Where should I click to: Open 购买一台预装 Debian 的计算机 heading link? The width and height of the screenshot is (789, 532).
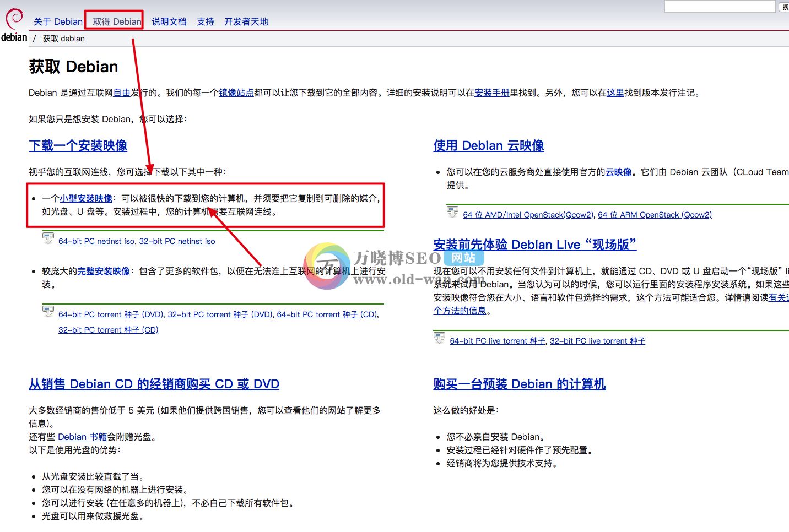[x=520, y=384]
